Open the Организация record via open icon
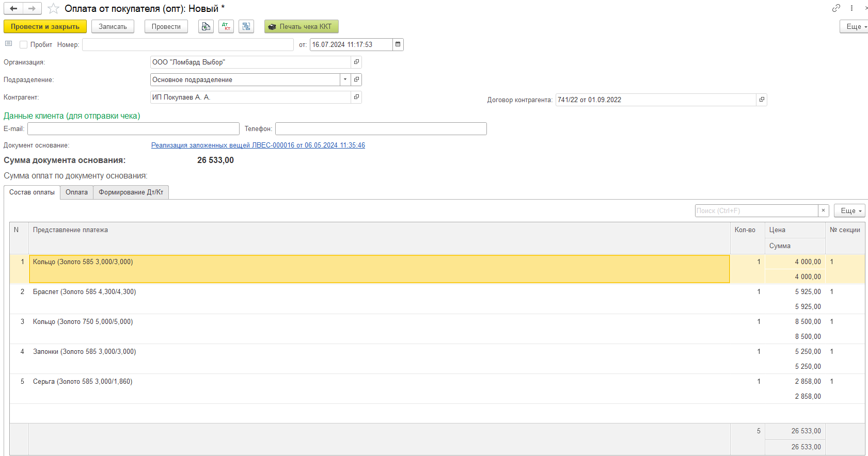The width and height of the screenshot is (868, 456). pos(356,62)
